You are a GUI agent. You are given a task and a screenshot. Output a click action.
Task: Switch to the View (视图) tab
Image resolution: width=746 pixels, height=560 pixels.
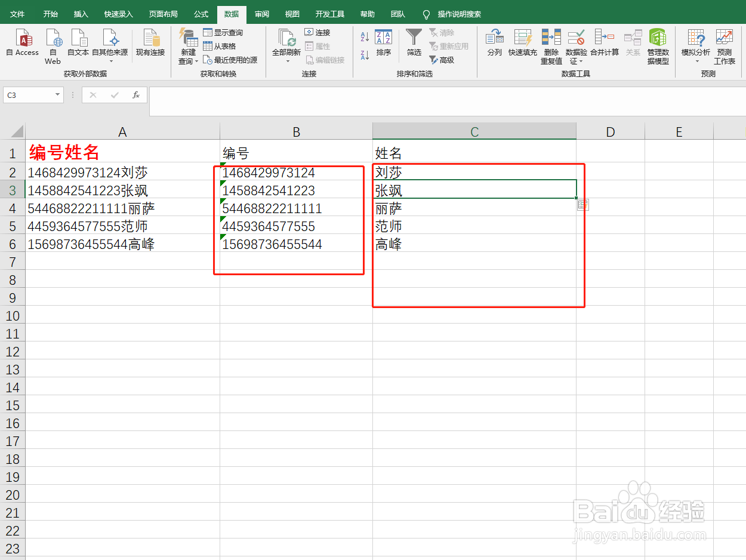292,14
